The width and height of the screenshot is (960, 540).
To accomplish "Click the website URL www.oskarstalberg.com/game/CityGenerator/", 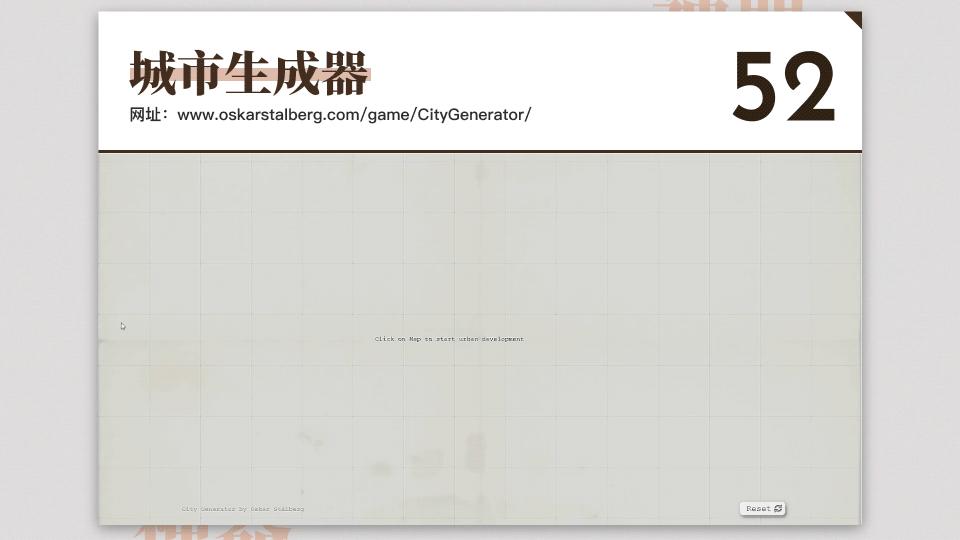I will [x=354, y=114].
